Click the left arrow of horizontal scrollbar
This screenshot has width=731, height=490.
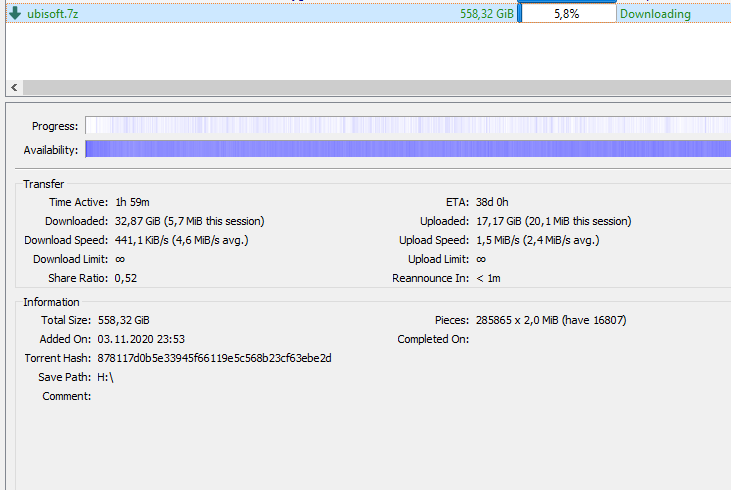13,87
